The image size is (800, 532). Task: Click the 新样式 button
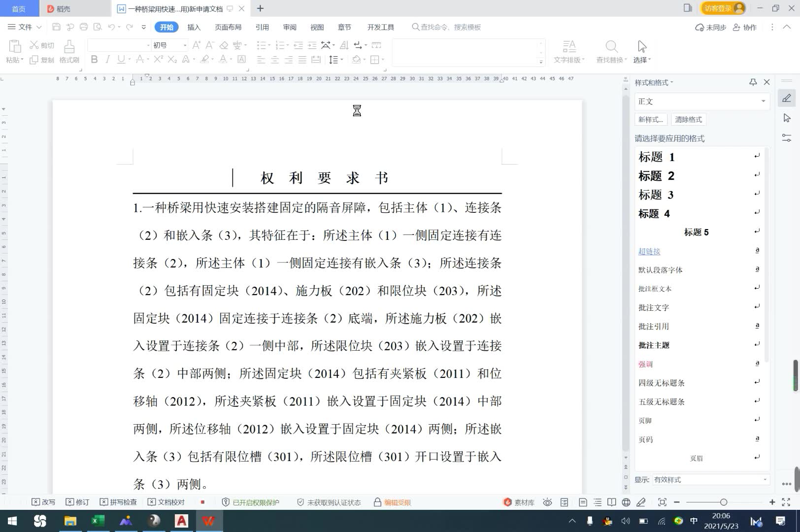[651, 119]
